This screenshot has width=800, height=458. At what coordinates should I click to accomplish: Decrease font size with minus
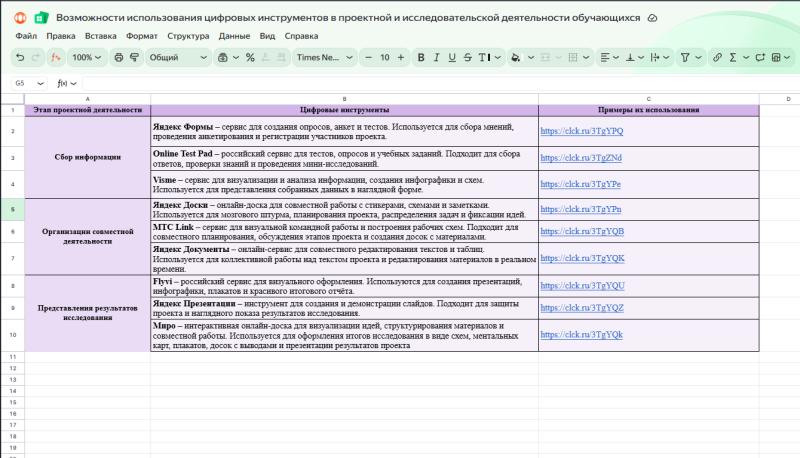[x=368, y=58]
